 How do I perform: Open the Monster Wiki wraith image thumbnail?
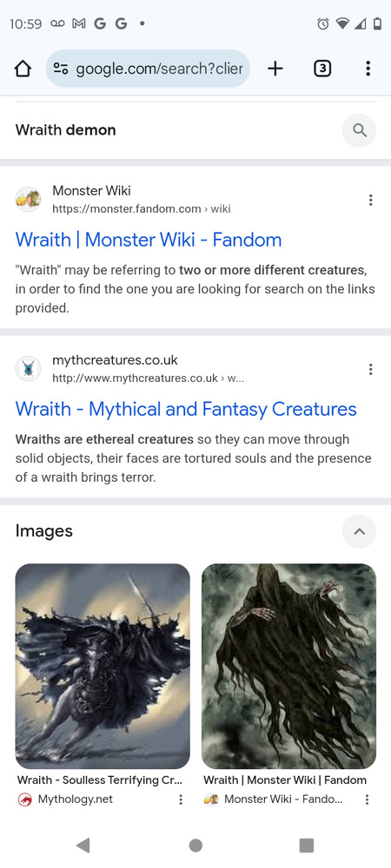coord(289,667)
